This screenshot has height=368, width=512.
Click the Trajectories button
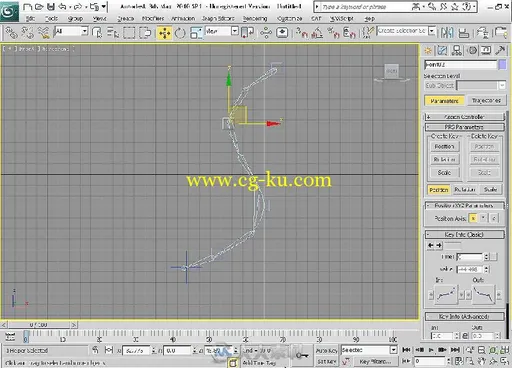tap(486, 101)
